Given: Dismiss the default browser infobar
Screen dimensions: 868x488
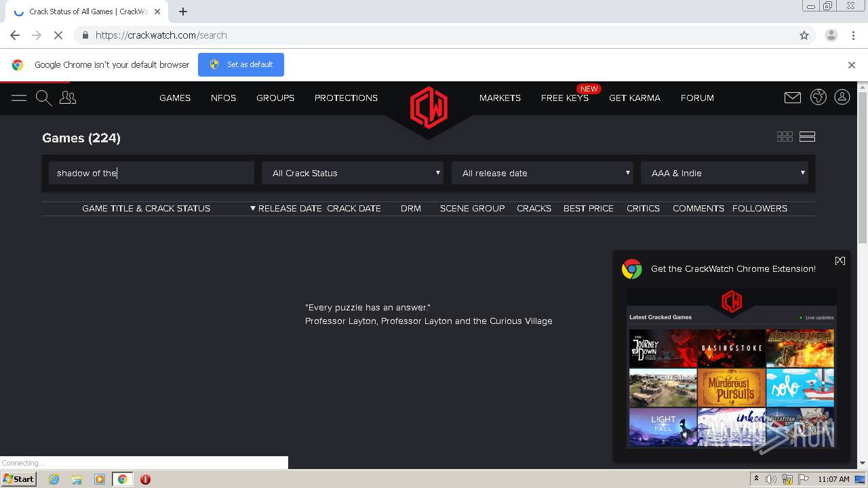Looking at the screenshot, I should (x=852, y=65).
